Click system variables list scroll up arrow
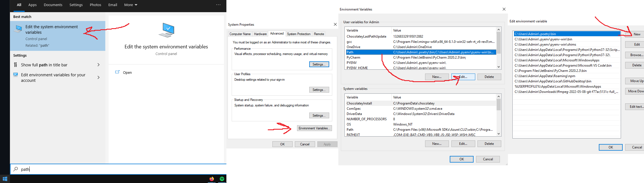This screenshot has height=183, width=644. click(x=499, y=96)
